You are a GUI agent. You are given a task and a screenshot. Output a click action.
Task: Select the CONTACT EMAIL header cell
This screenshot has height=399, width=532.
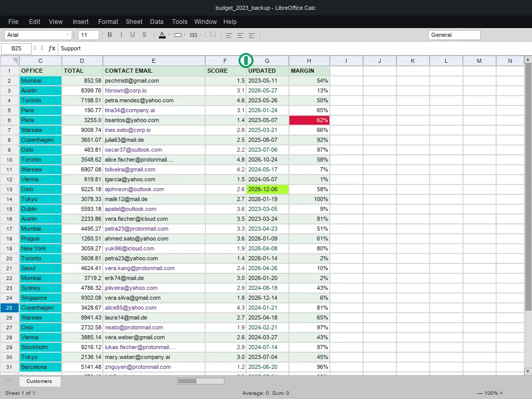pos(154,71)
